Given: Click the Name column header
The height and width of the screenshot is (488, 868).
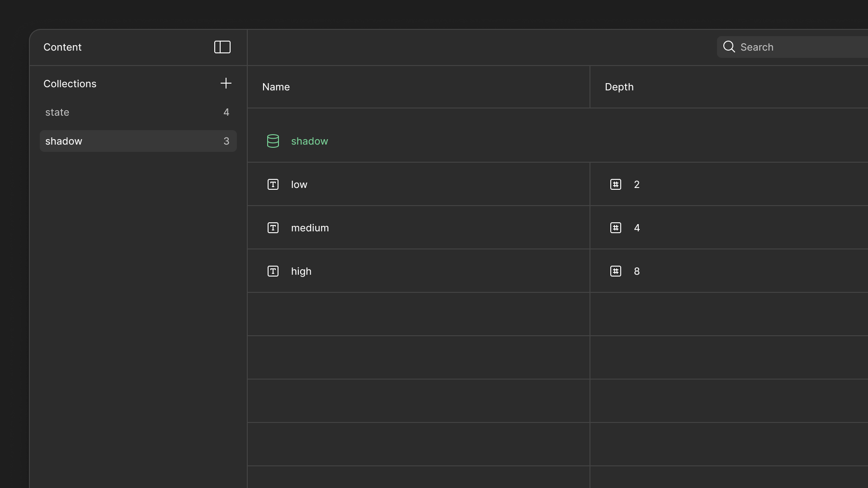Looking at the screenshot, I should click(x=419, y=87).
